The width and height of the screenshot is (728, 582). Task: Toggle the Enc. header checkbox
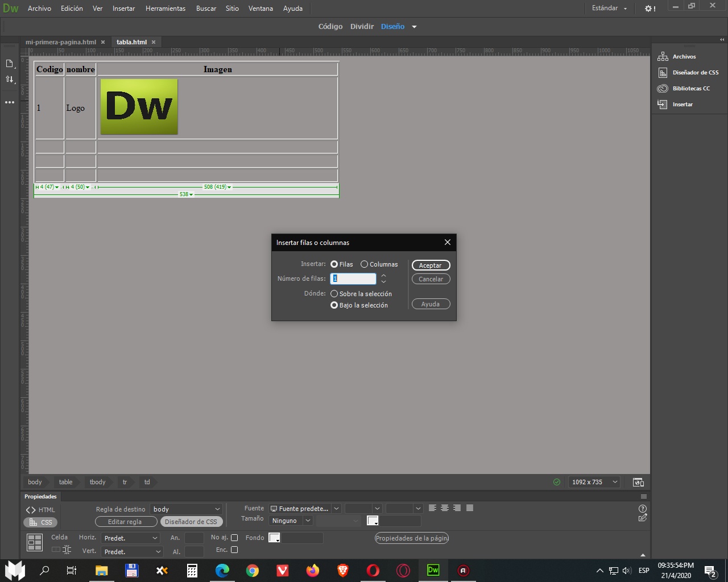click(234, 550)
